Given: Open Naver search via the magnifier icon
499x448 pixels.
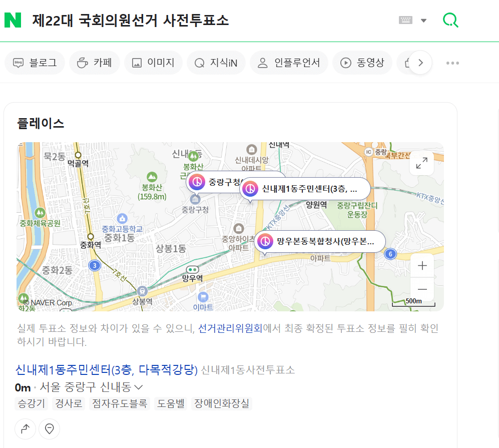Looking at the screenshot, I should pos(450,19).
